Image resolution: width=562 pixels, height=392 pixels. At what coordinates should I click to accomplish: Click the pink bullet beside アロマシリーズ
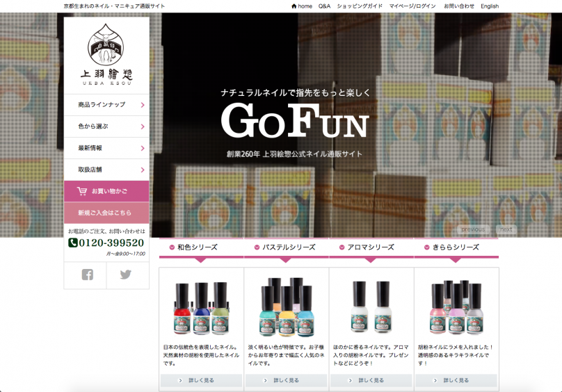(342, 247)
